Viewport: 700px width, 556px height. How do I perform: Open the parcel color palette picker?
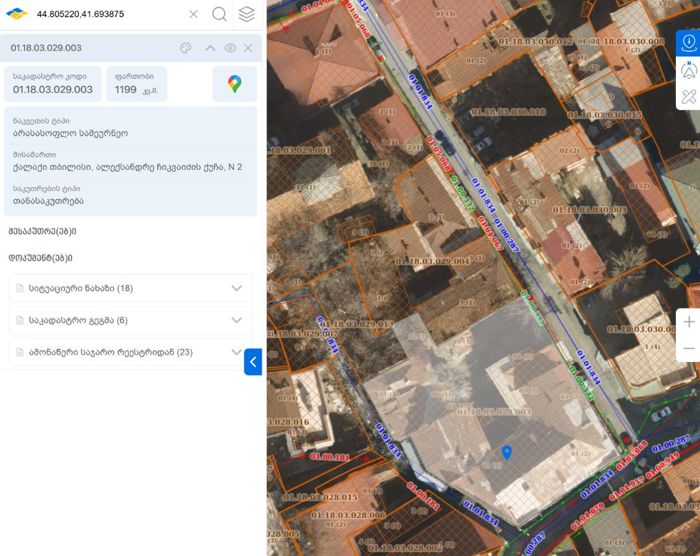pyautogui.click(x=185, y=48)
